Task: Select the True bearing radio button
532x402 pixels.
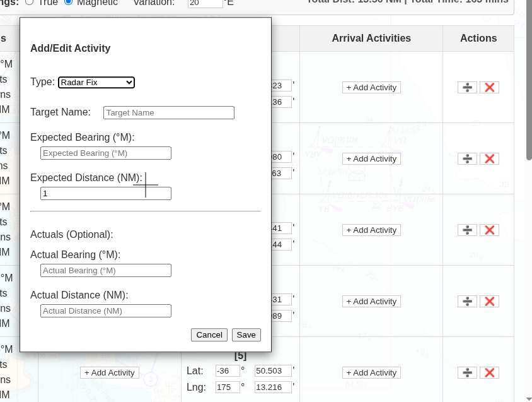Action: pos(28,2)
